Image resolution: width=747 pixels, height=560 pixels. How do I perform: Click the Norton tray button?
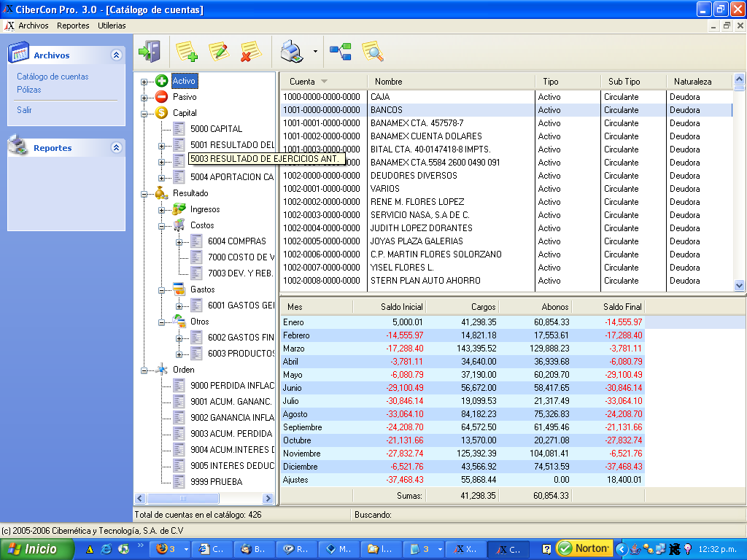584,548
